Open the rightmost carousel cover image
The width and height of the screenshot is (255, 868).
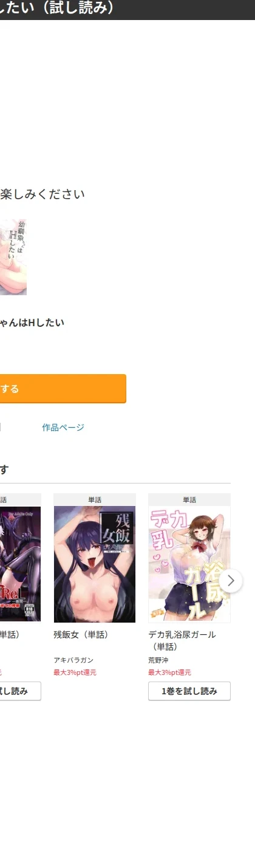(x=189, y=564)
